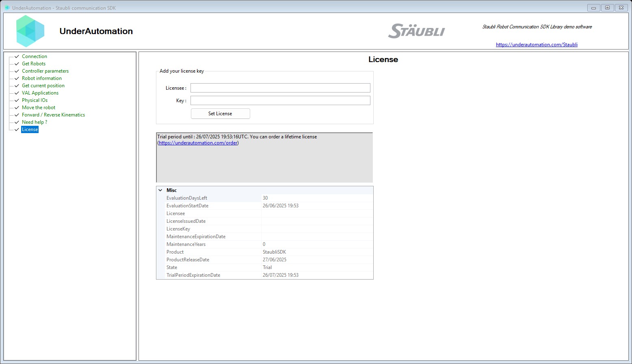This screenshot has width=632, height=364.
Task: Select VAL Applications item
Action: coord(40,93)
